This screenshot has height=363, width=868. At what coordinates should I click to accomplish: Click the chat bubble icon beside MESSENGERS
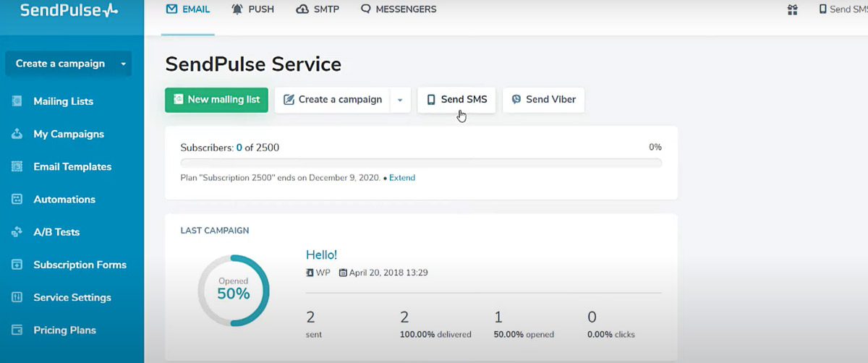pyautogui.click(x=366, y=9)
